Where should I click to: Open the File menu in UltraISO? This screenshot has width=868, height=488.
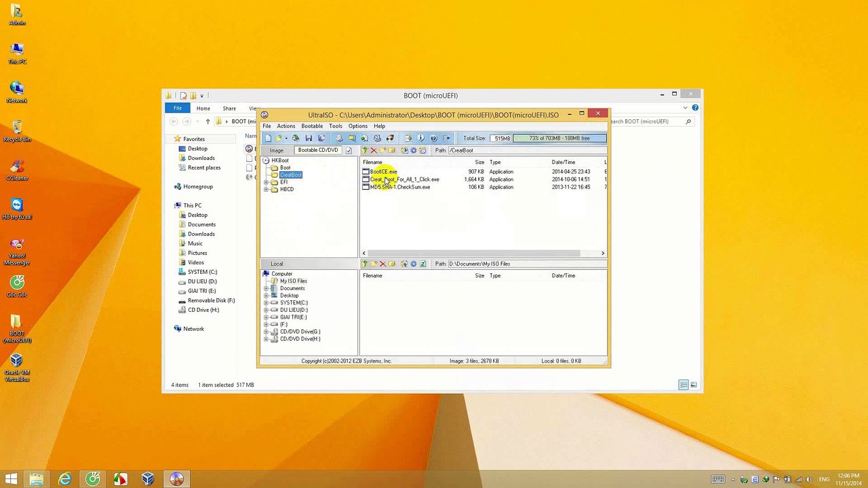[267, 126]
